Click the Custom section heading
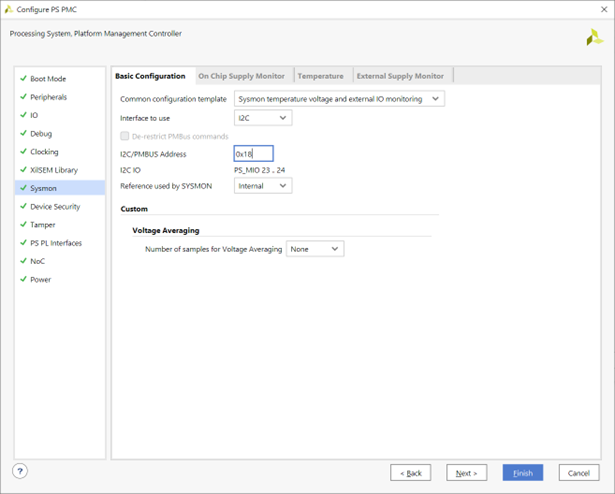The image size is (615, 494). [x=134, y=209]
